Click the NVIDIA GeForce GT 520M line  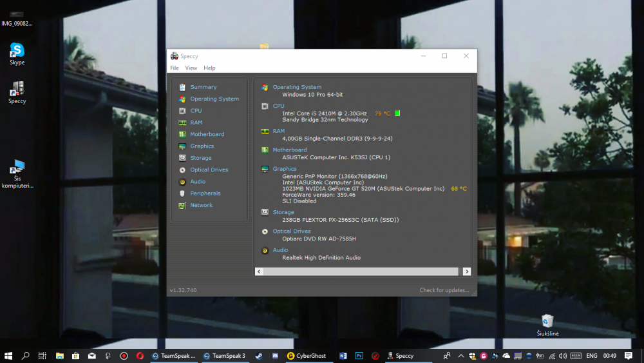tap(363, 189)
